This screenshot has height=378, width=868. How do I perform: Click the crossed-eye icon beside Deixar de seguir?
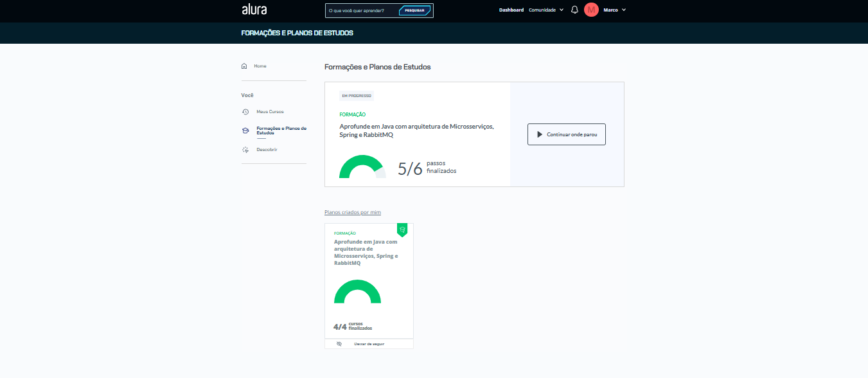(340, 344)
